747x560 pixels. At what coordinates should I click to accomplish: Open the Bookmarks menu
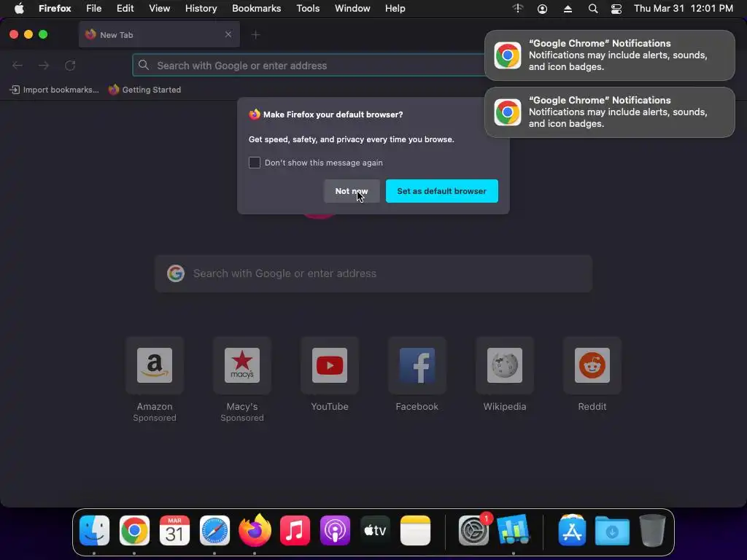256,9
